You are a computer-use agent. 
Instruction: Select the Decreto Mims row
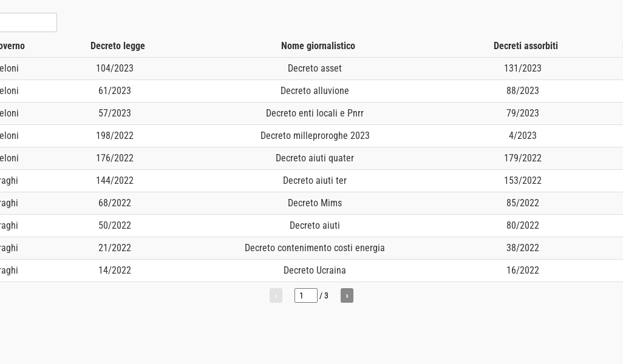pos(315,203)
